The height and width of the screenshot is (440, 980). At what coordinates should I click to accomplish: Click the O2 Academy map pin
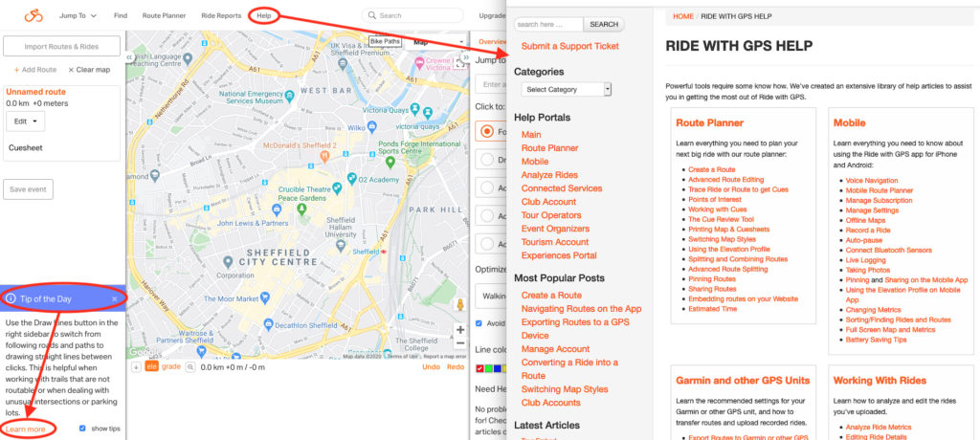coord(352,180)
